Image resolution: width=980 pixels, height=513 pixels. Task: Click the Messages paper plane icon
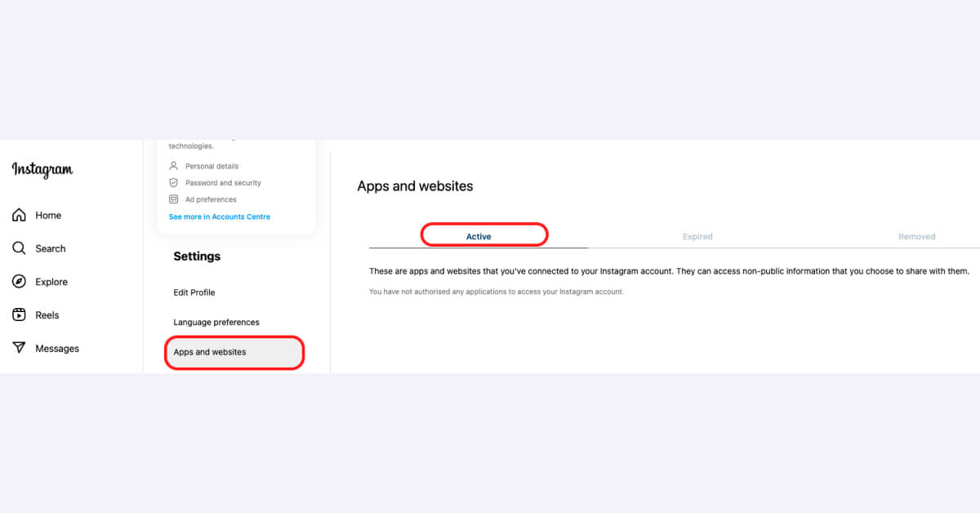tap(19, 348)
